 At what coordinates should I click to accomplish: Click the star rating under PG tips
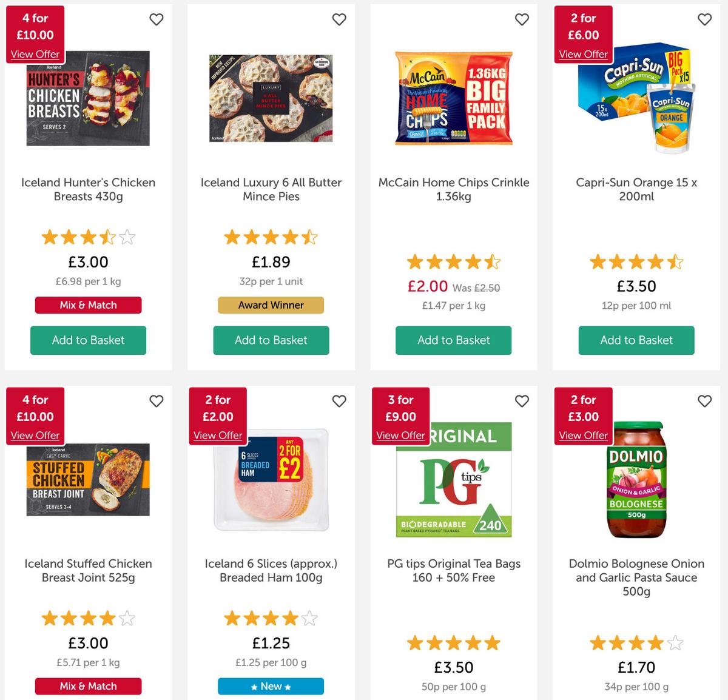453,643
